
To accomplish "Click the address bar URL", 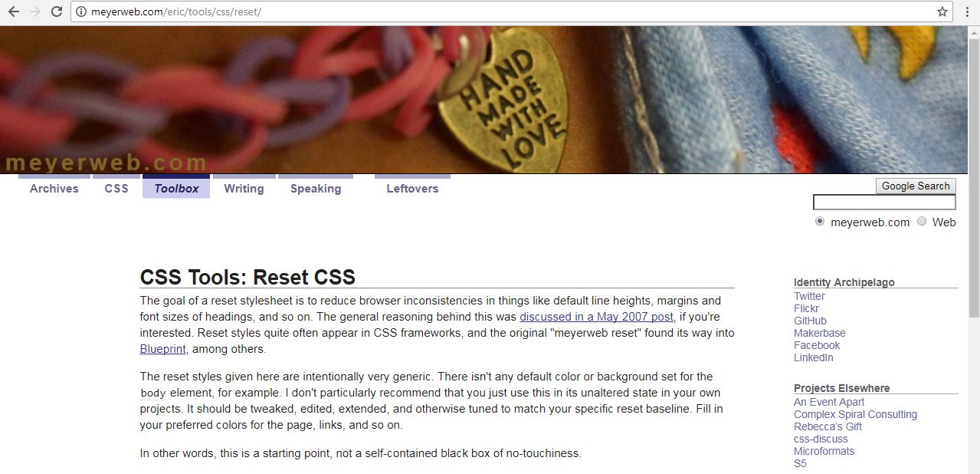I will (176, 12).
